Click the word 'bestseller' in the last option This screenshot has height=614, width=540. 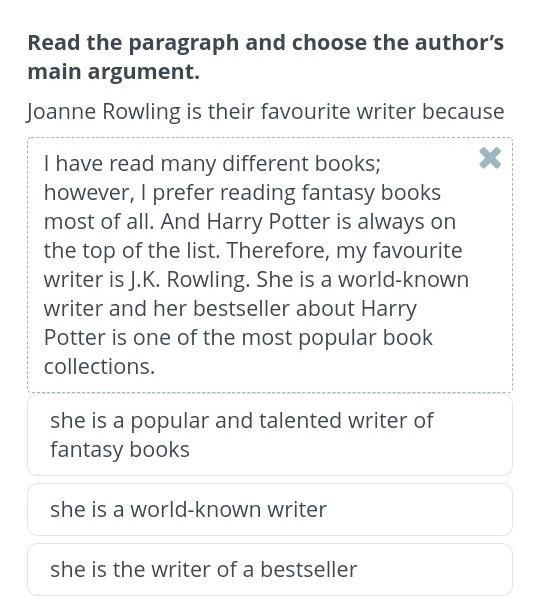[309, 570]
